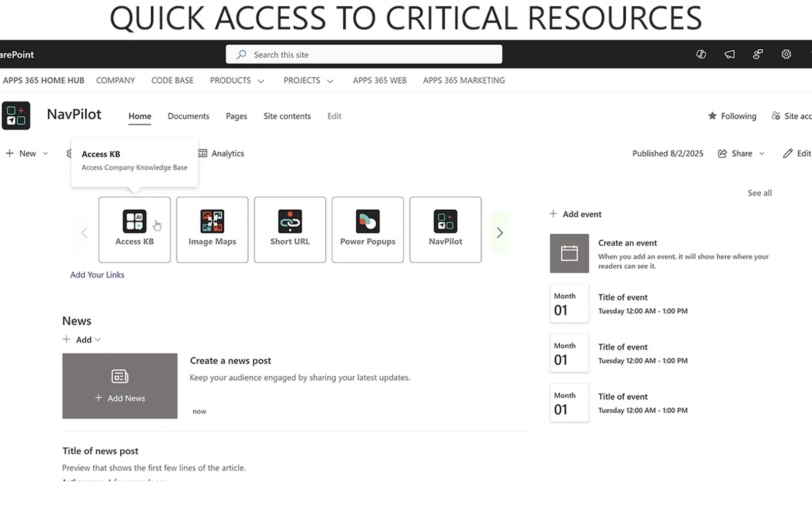This screenshot has height=508, width=812.
Task: Click See all events link
Action: pos(760,193)
